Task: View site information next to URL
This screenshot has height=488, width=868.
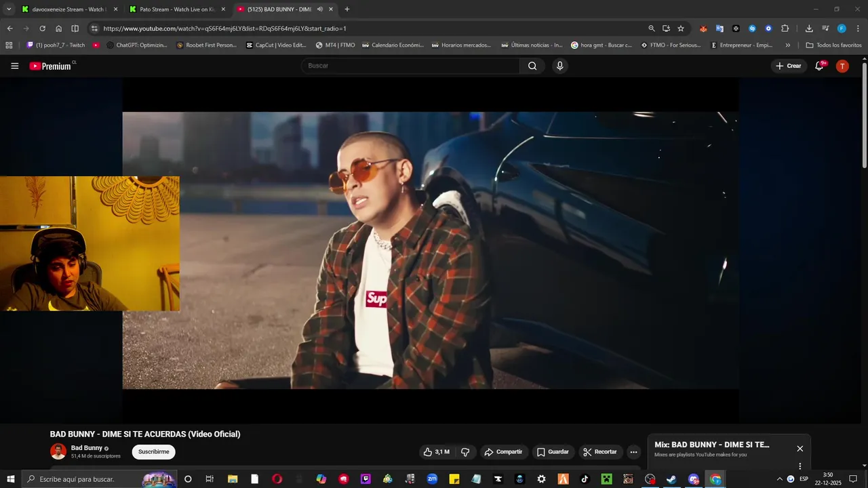Action: tap(94, 28)
